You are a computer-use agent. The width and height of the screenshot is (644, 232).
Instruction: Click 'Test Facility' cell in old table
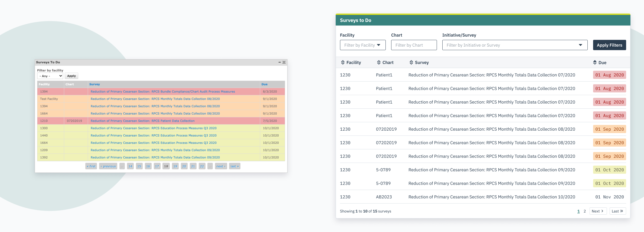pyautogui.click(x=49, y=99)
